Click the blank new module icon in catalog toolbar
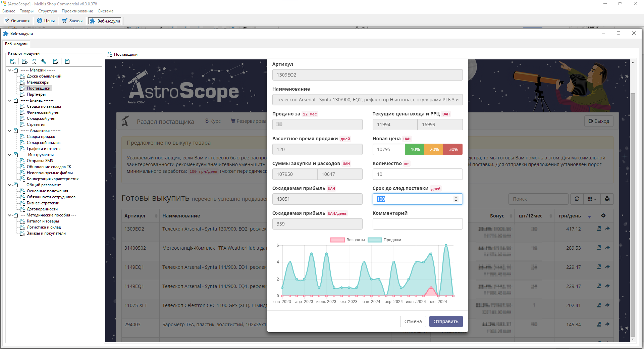This screenshot has height=349, width=644. tap(67, 61)
